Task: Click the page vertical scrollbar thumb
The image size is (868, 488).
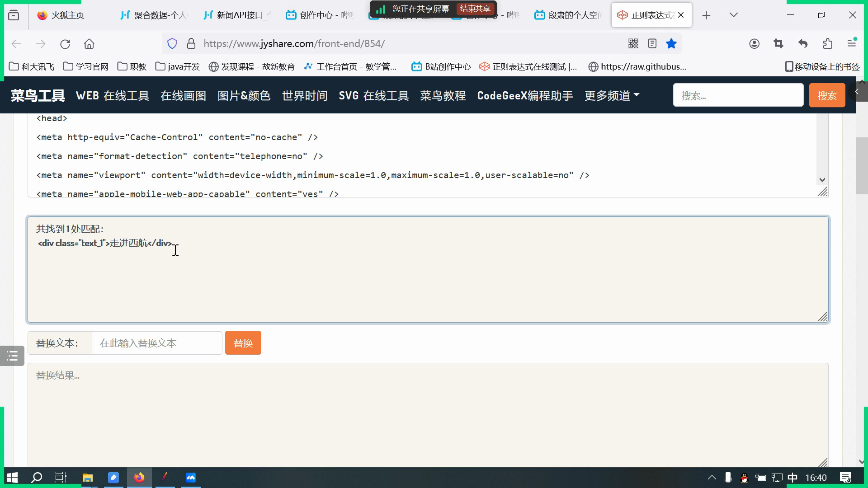Action: (x=862, y=165)
